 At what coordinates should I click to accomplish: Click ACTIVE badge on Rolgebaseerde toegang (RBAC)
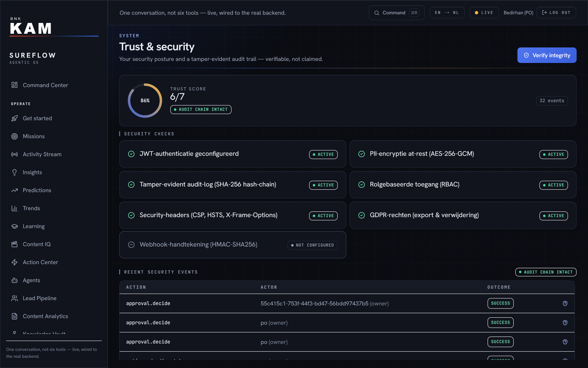pos(553,185)
